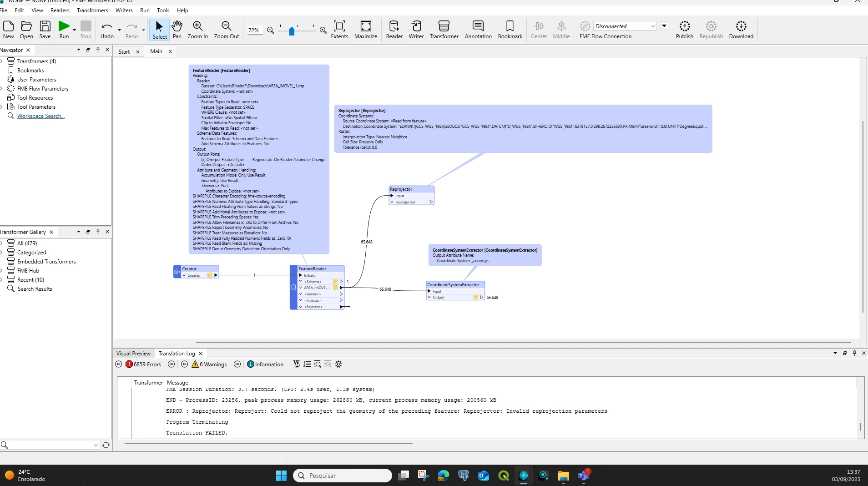Open the Transformer toolbar button

point(444,30)
